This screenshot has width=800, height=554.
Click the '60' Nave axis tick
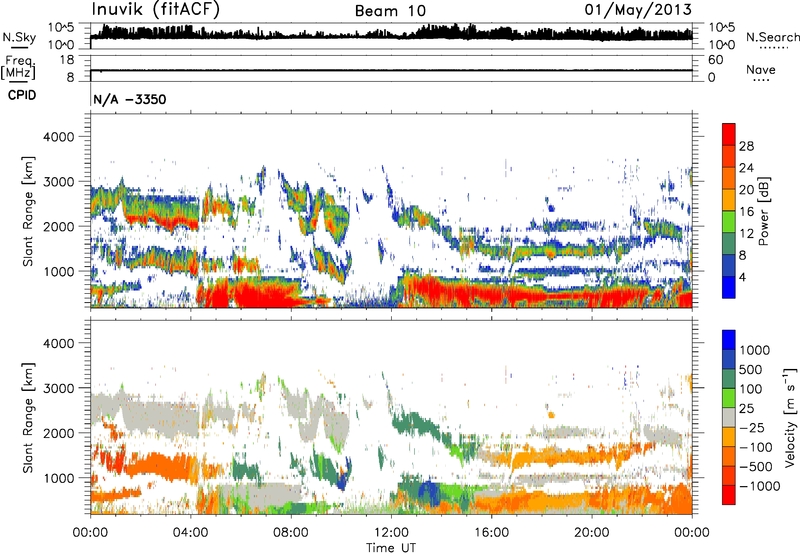point(715,60)
